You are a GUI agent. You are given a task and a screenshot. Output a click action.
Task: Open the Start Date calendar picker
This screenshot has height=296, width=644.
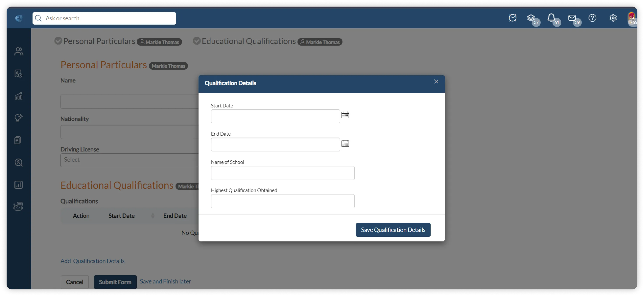tap(345, 115)
